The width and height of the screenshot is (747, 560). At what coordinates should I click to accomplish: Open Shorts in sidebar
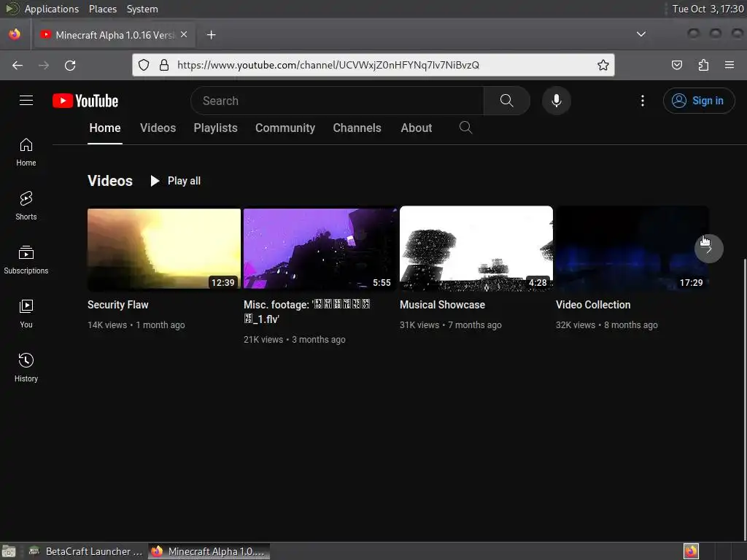(26, 206)
